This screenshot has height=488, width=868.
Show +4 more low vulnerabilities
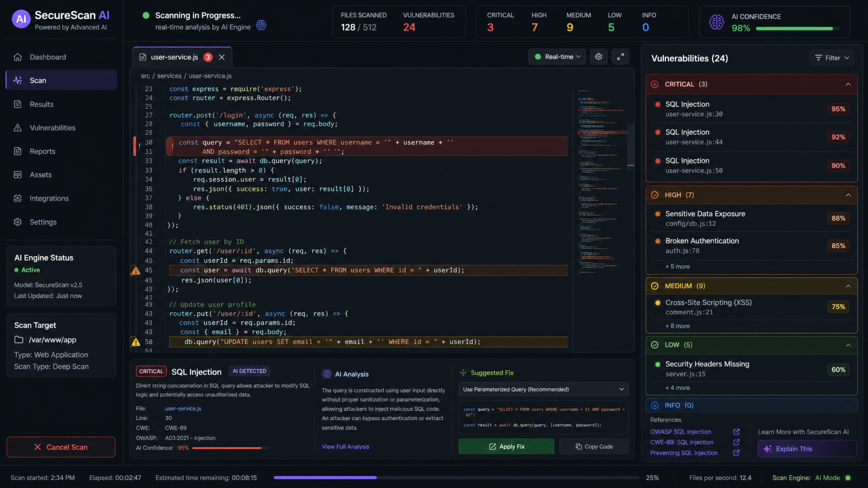677,388
